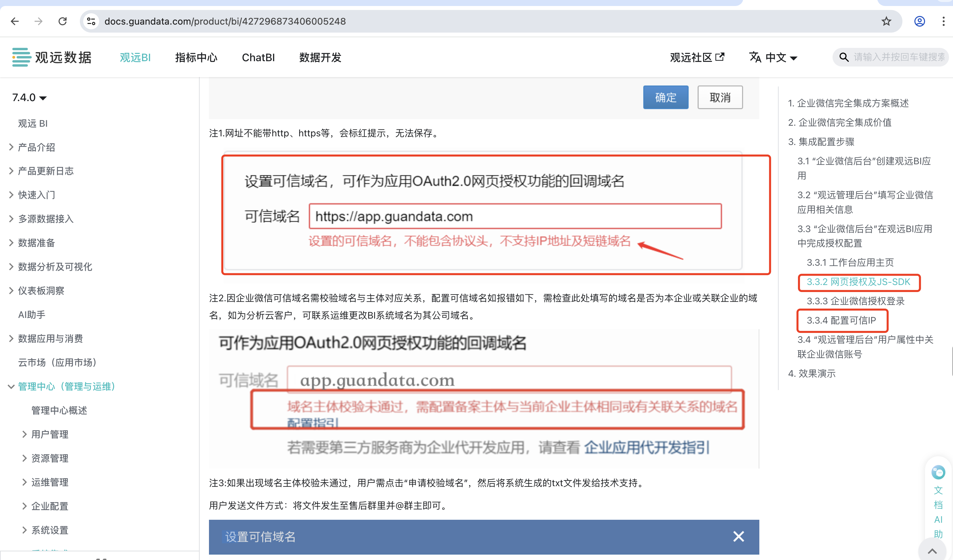
Task: Open section 3.3.2 网页授权及JS-SDK
Action: pos(859,282)
